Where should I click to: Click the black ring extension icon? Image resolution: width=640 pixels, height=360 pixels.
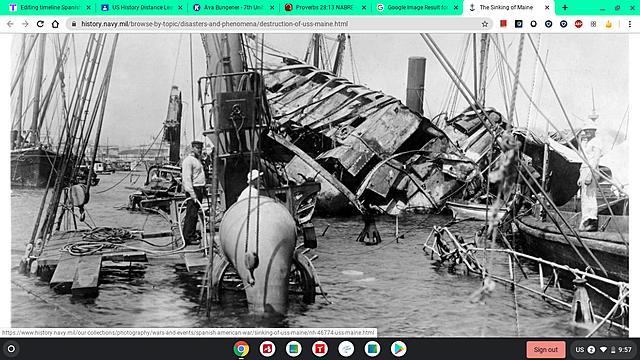(x=533, y=24)
